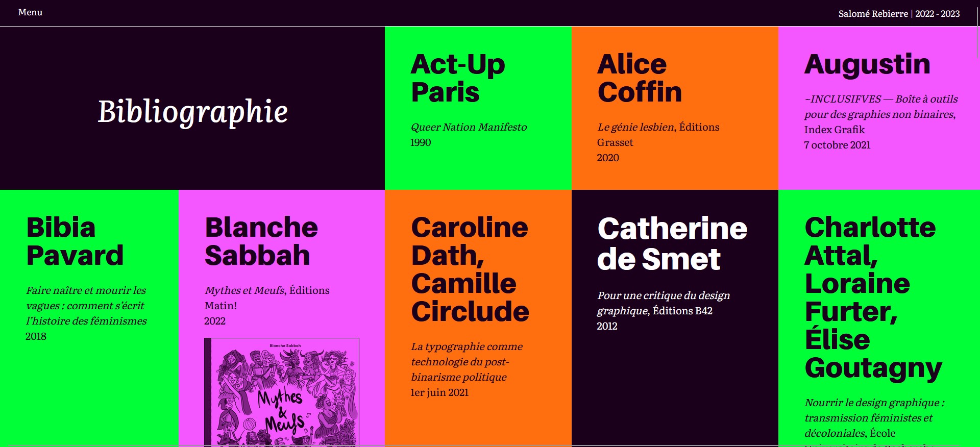
Task: Click the Bibliographie page title
Action: tap(193, 112)
